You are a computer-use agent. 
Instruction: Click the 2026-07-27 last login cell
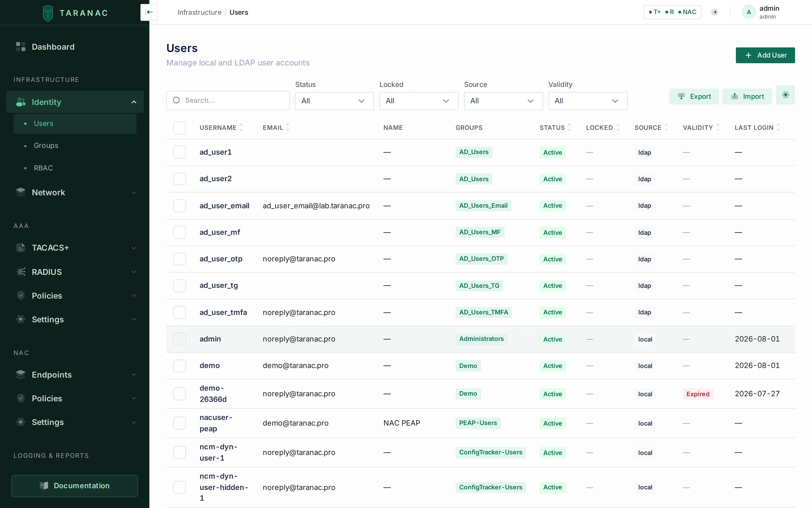coord(757,394)
